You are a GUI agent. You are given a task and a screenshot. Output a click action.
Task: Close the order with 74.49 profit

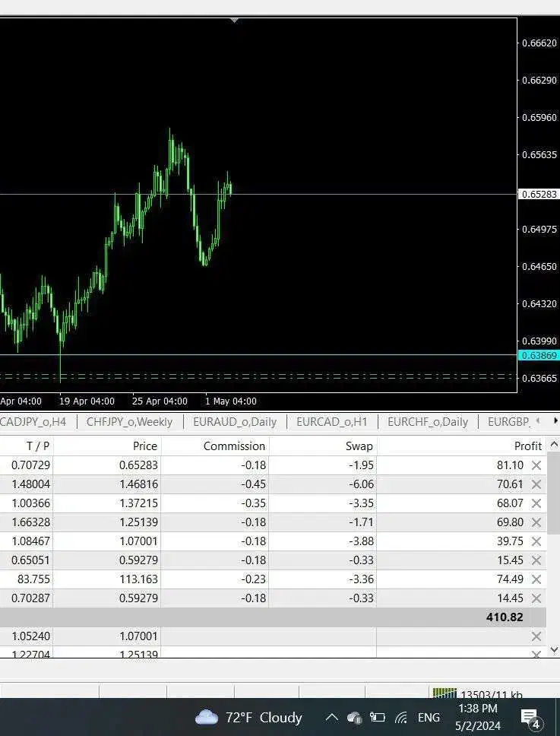(536, 579)
